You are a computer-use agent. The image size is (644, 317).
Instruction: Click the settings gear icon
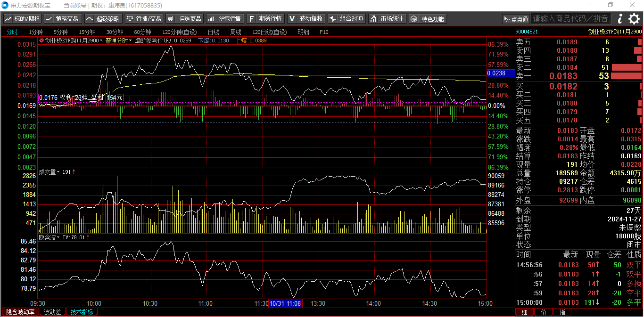634,19
